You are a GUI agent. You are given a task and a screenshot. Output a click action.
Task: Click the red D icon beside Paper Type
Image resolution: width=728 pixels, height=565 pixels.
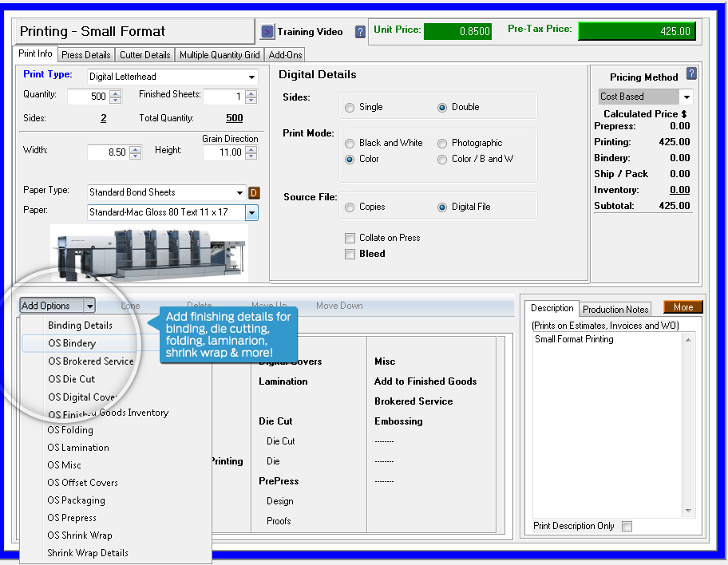252,192
